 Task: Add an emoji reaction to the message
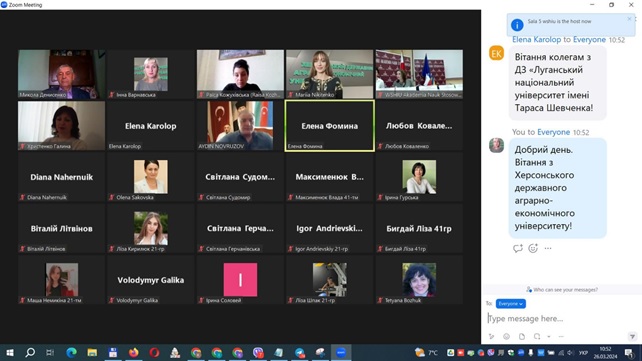tap(533, 248)
